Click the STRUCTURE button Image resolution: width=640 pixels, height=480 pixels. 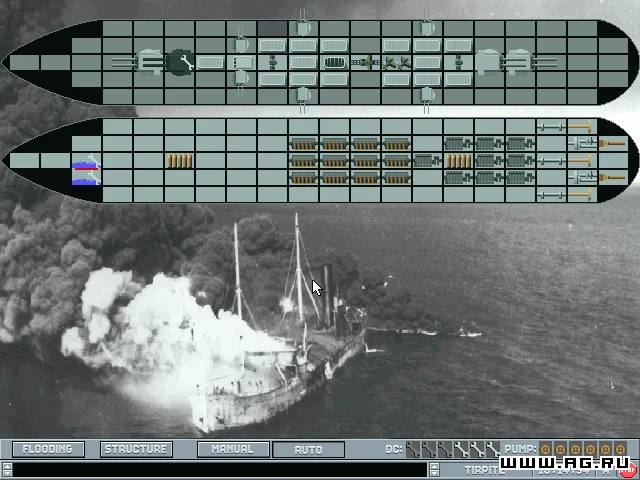pos(137,450)
